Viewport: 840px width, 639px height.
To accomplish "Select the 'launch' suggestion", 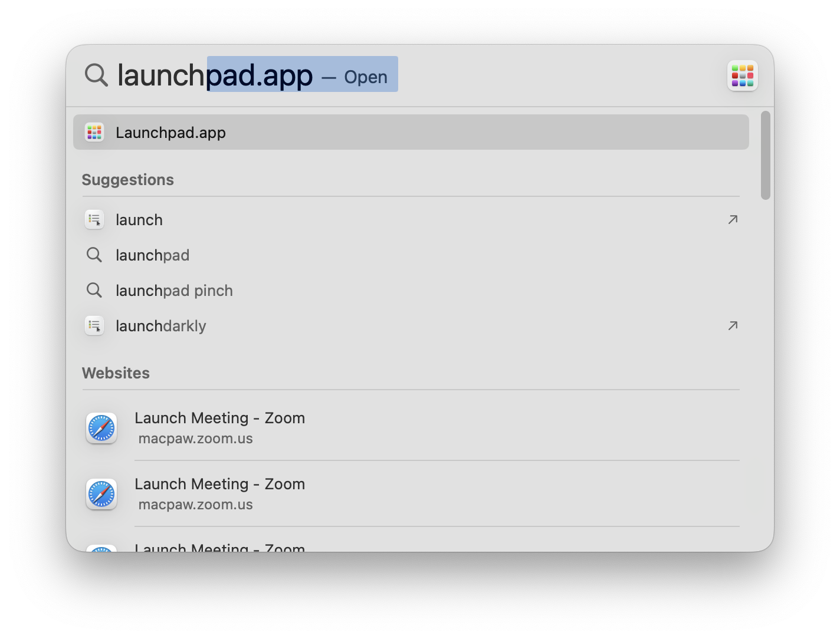I will click(139, 219).
